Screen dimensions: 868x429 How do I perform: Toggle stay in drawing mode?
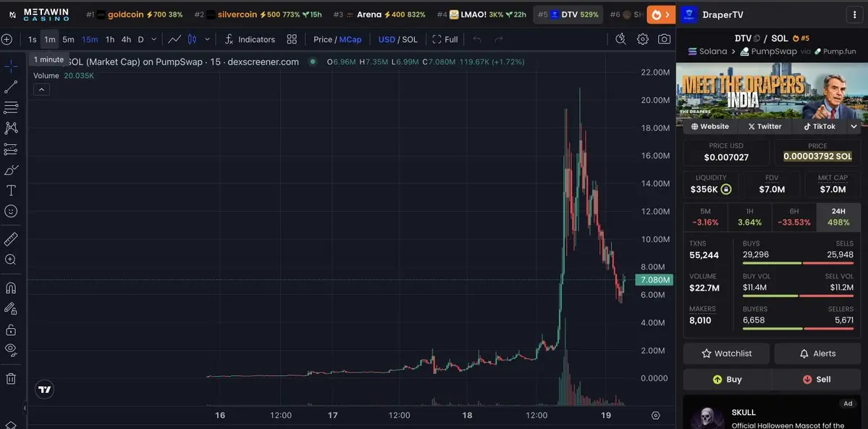tap(11, 308)
